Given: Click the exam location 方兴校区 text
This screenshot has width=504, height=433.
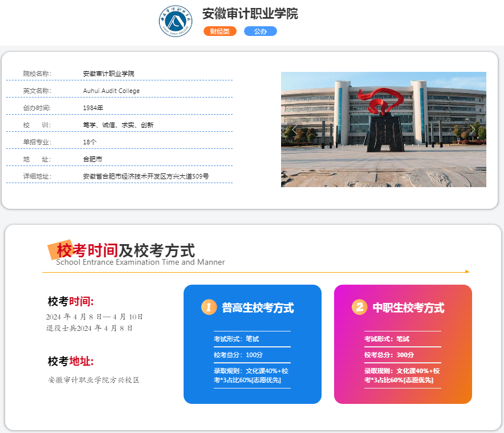Looking at the screenshot, I should pos(94,380).
